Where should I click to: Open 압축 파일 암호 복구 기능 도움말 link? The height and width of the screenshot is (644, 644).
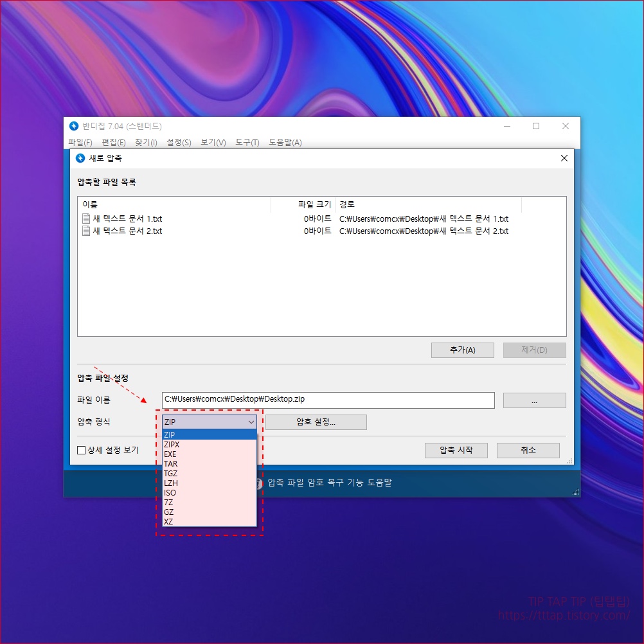pos(330,483)
